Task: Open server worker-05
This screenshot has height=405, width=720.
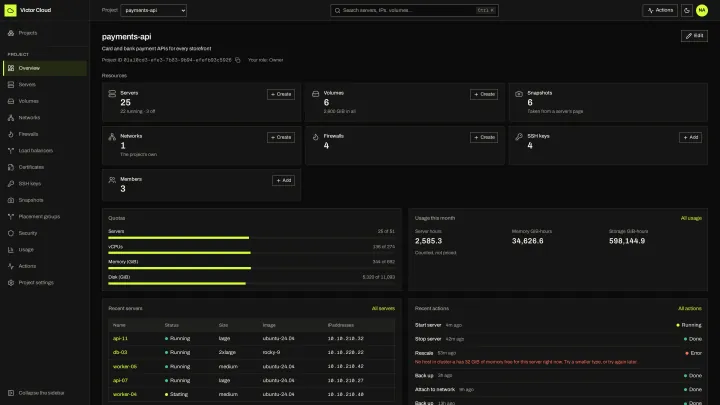Action: point(125,367)
